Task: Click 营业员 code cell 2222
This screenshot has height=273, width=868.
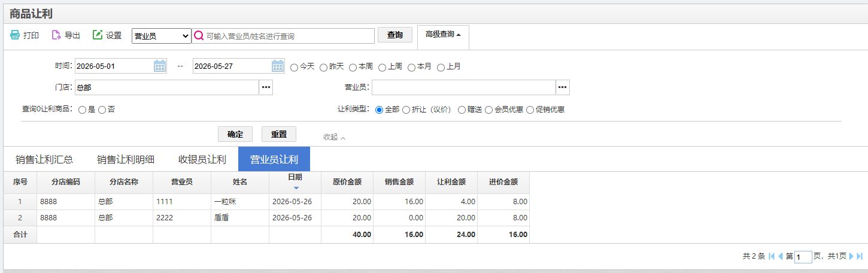Action: click(x=182, y=218)
